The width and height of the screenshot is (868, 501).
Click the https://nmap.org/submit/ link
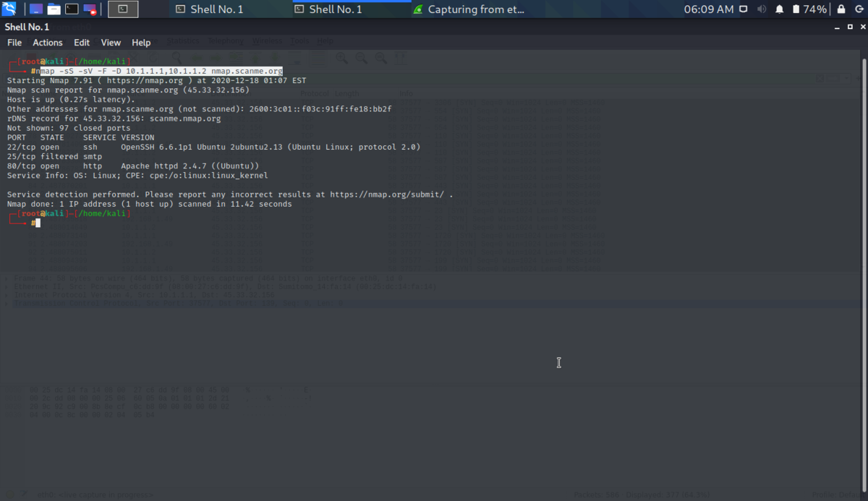[387, 194]
